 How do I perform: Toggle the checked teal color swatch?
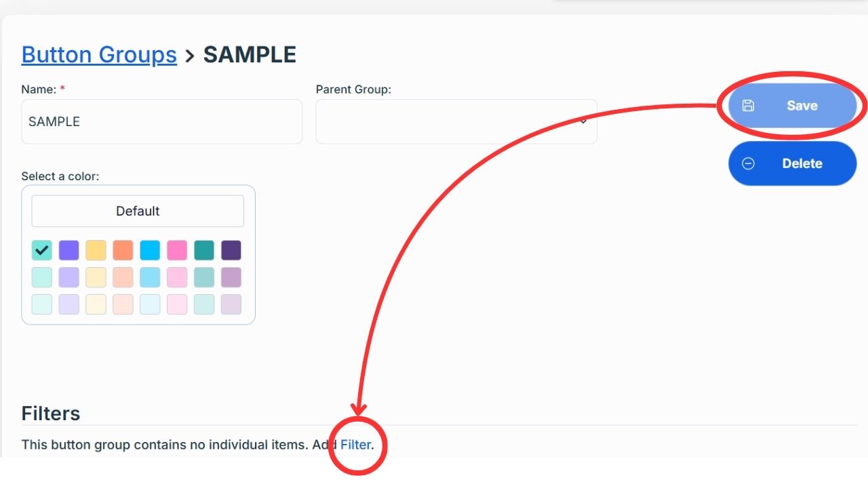[42, 250]
